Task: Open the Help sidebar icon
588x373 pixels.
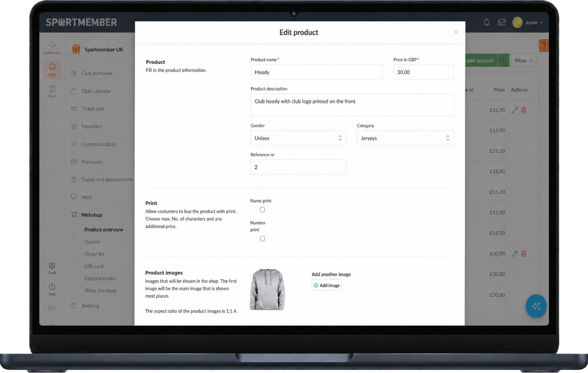Action: [x=52, y=290]
